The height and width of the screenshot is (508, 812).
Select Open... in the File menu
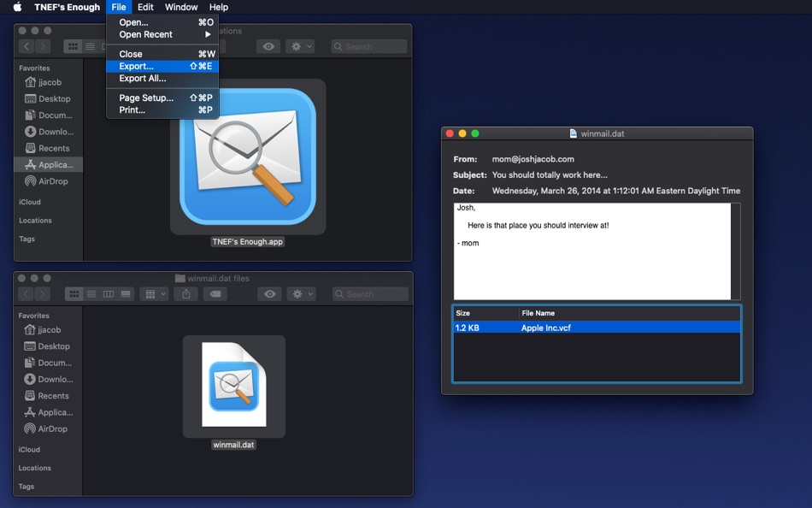[x=162, y=22]
